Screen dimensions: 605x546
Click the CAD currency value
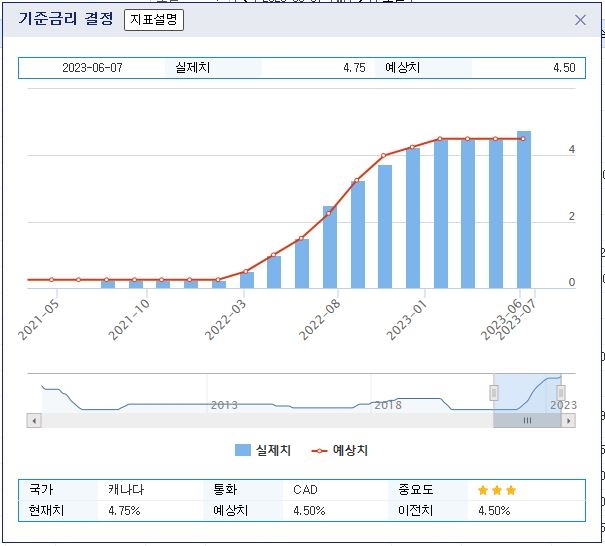(x=305, y=490)
